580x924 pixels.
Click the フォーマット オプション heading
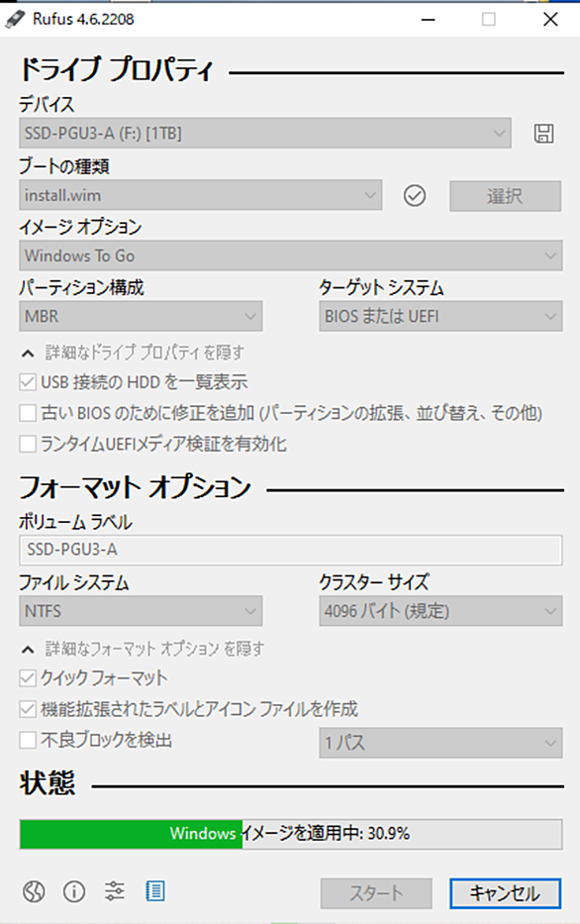click(x=136, y=487)
